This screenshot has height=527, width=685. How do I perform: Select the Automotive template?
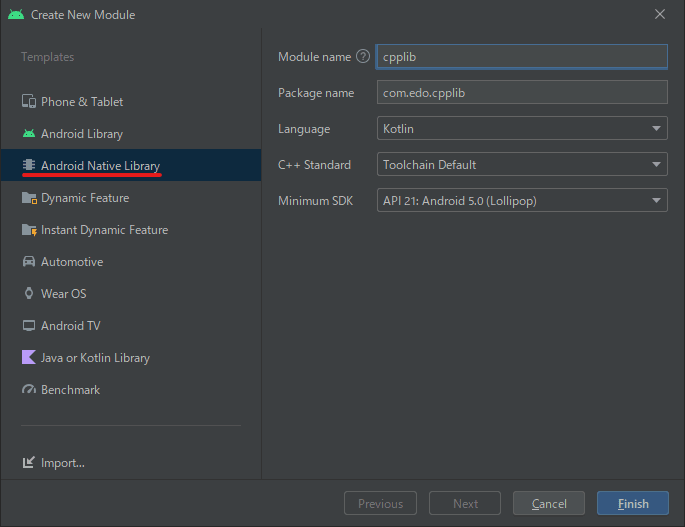click(x=131, y=261)
